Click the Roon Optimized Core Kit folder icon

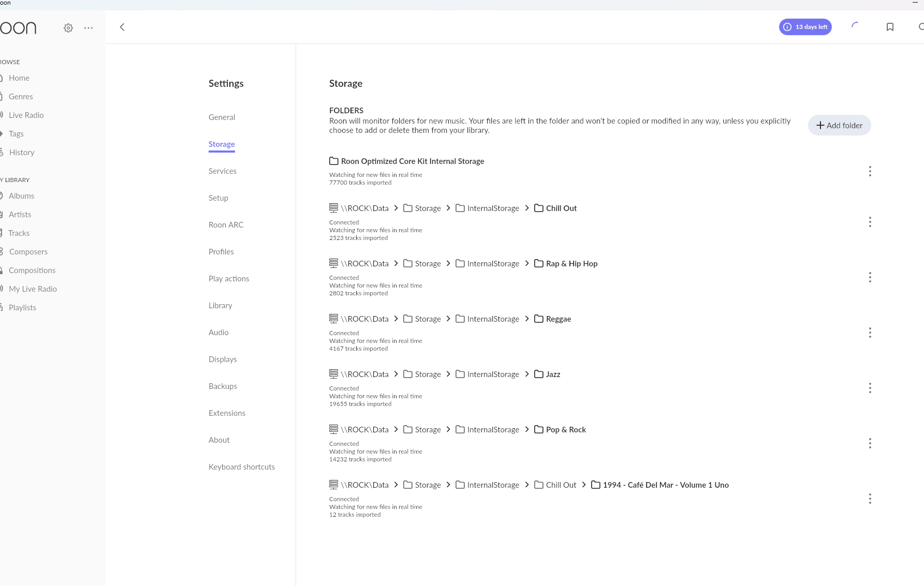tap(334, 161)
